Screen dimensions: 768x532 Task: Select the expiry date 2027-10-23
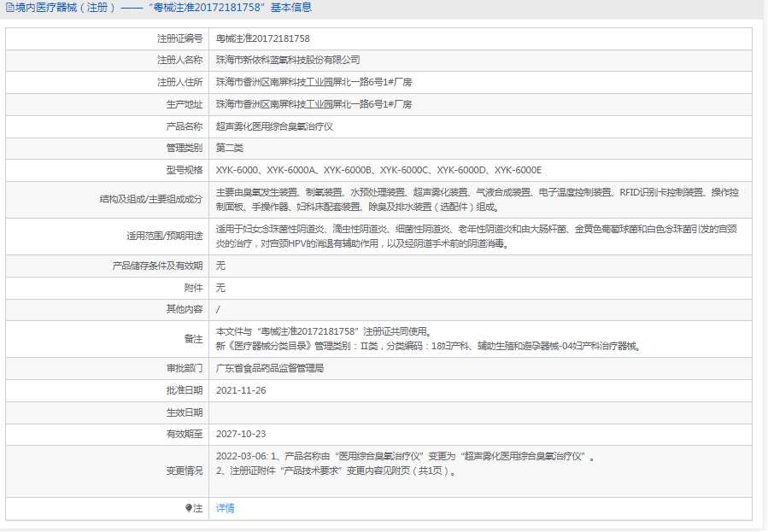(x=241, y=434)
